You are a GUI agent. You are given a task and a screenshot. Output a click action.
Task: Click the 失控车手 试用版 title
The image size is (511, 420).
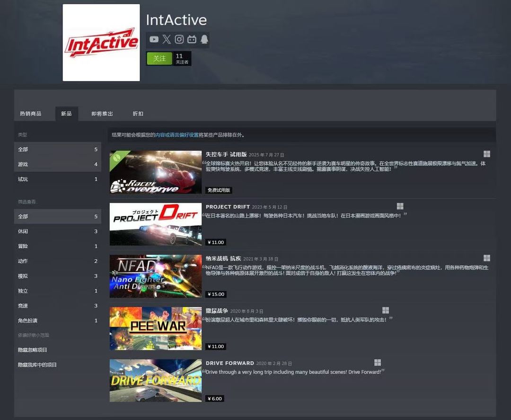(226, 154)
